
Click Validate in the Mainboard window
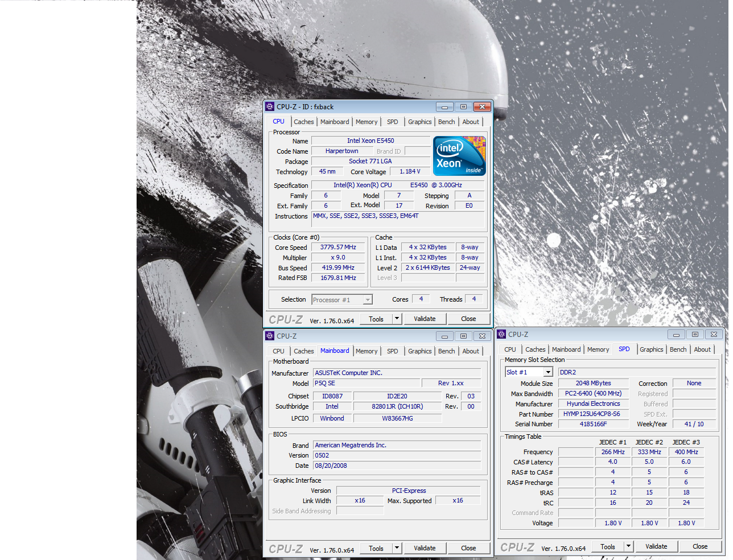pos(425,548)
